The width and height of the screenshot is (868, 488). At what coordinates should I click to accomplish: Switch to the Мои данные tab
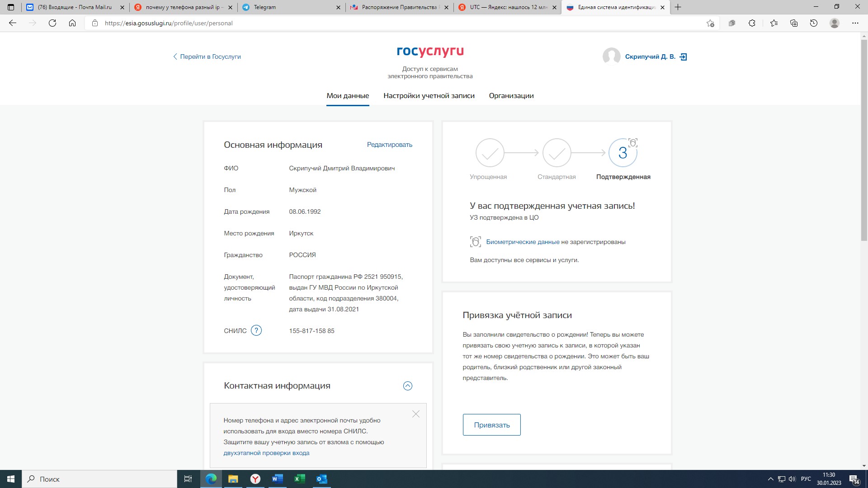(x=348, y=96)
